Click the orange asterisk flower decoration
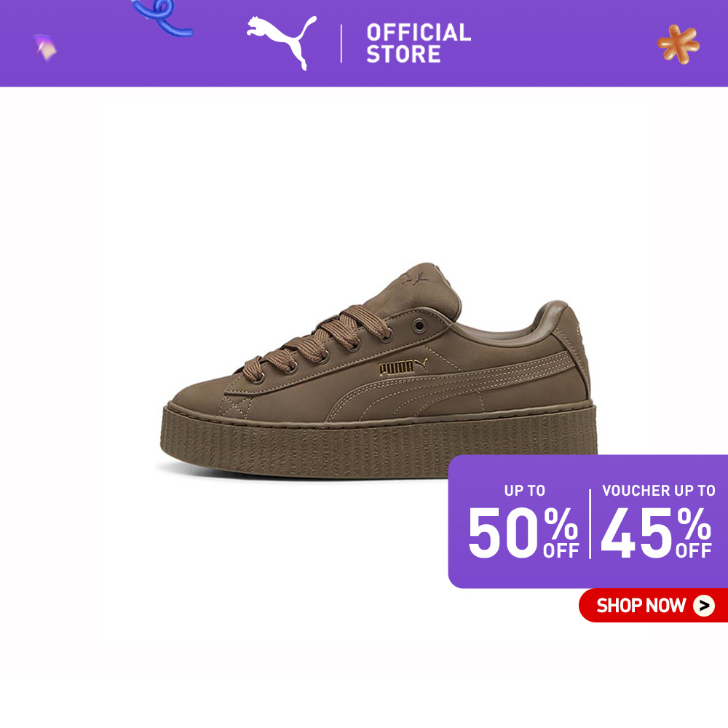This screenshot has width=728, height=728. pyautogui.click(x=678, y=44)
